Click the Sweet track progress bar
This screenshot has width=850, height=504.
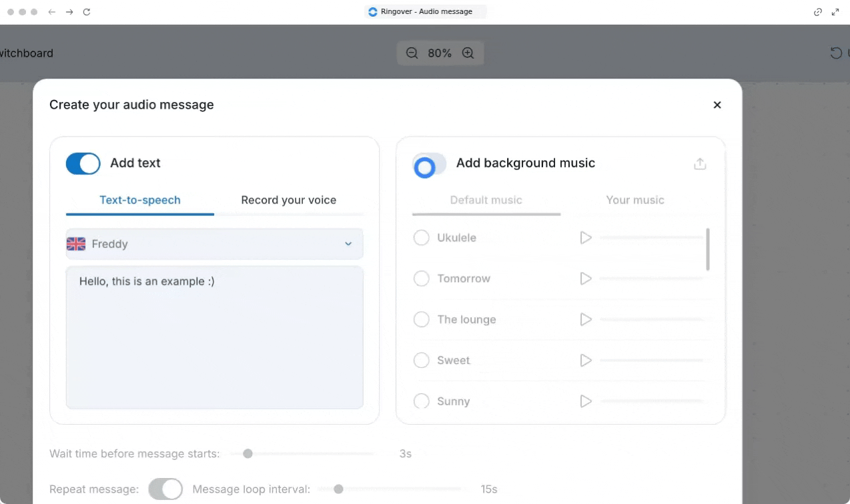tap(651, 360)
